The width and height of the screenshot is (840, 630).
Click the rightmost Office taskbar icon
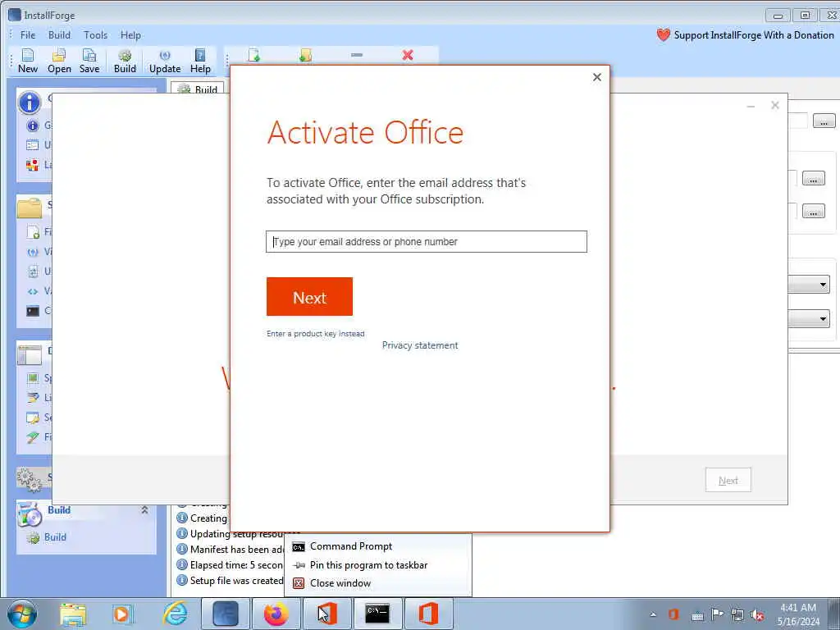pyautogui.click(x=428, y=614)
